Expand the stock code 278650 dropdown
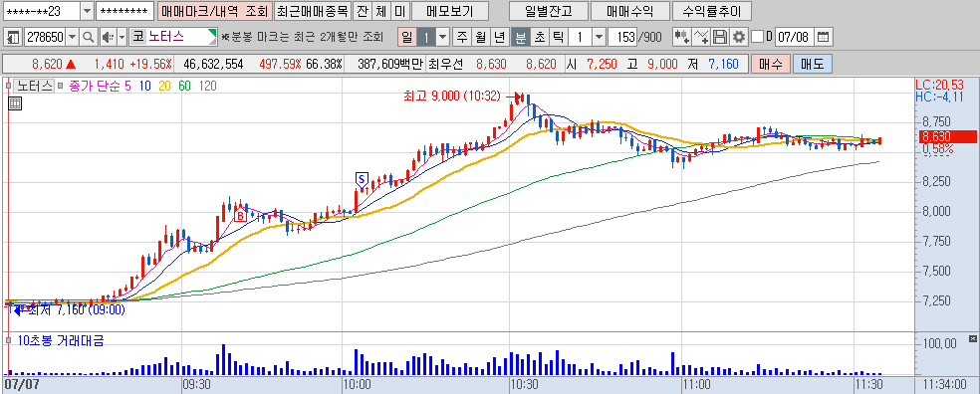 click(x=73, y=38)
